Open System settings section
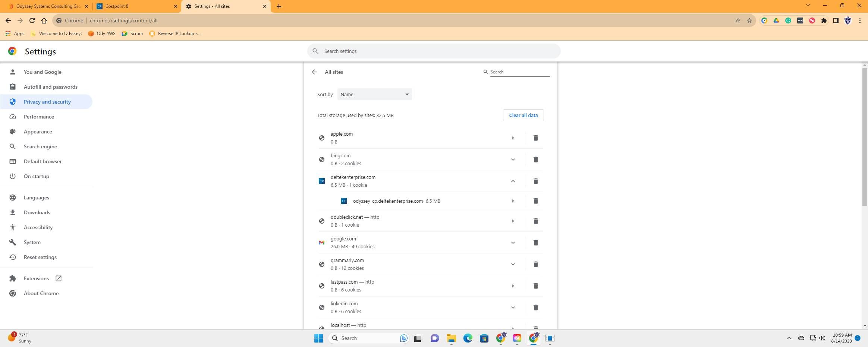 tap(46, 242)
